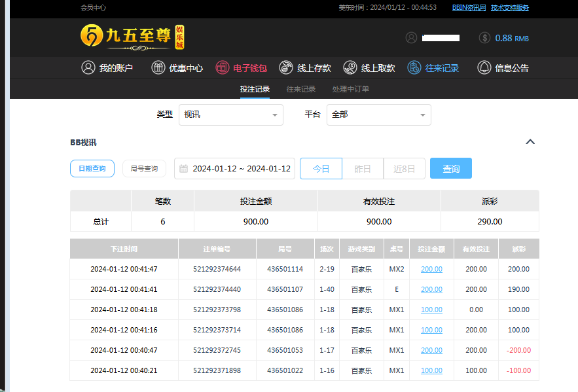
Task: Collapse the BB视讯 section chevron
Action: [x=530, y=141]
